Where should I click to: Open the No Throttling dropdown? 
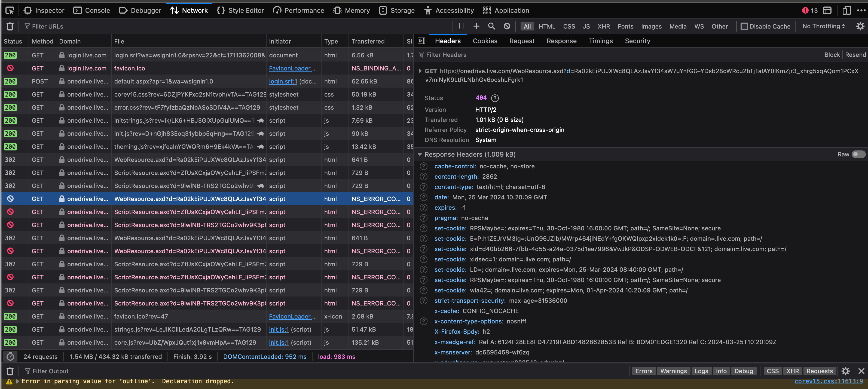pos(823,26)
